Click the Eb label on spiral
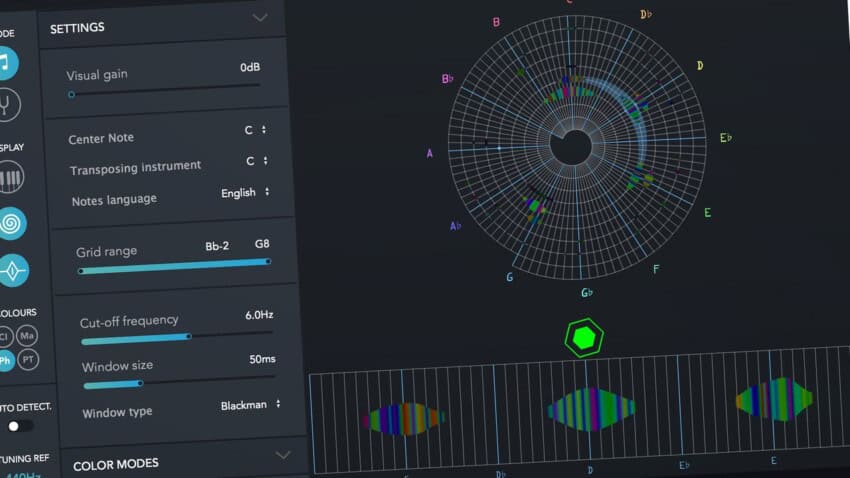Viewport: 850px width, 478px height. pyautogui.click(x=726, y=138)
